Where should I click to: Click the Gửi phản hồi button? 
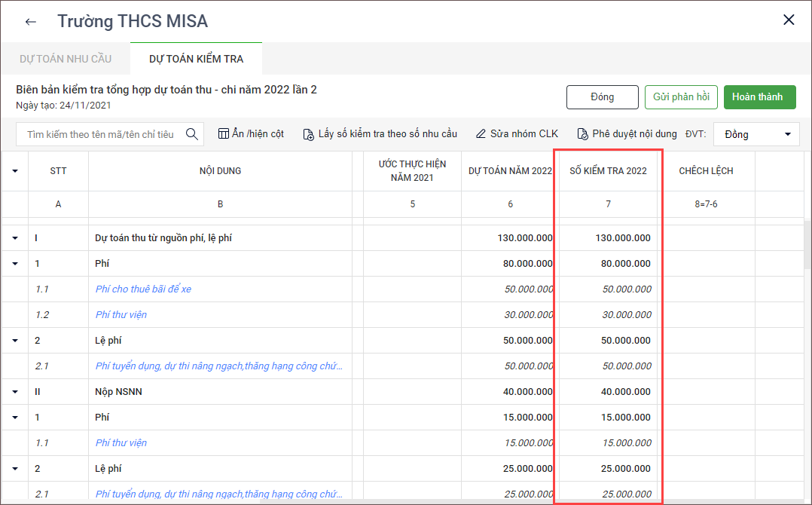(x=681, y=97)
